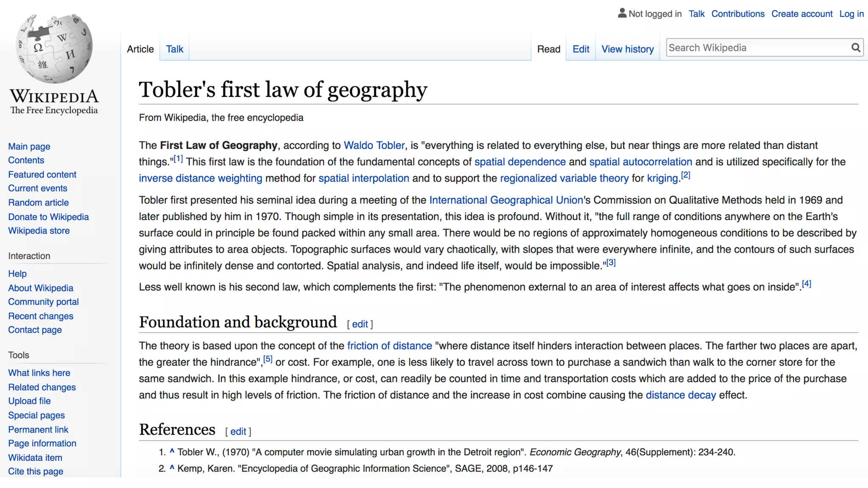868x488 pixels.
Task: Follow the Waldo Tobler link
Action: coord(374,145)
